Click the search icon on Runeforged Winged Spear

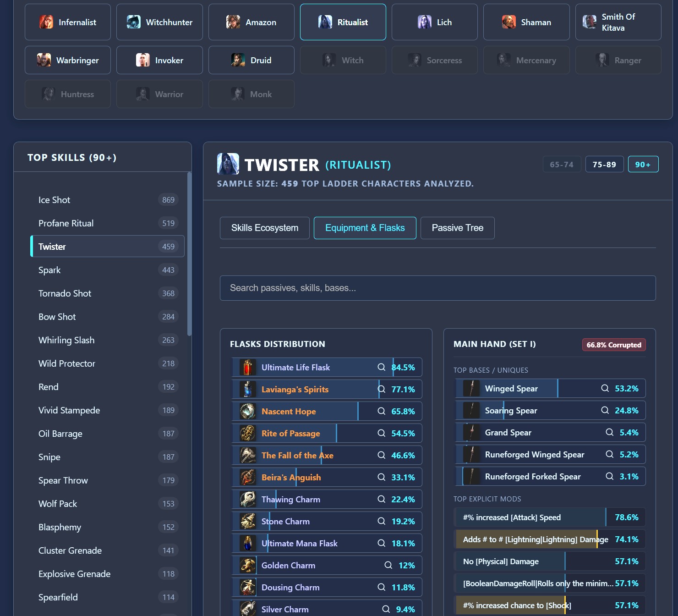(x=609, y=454)
